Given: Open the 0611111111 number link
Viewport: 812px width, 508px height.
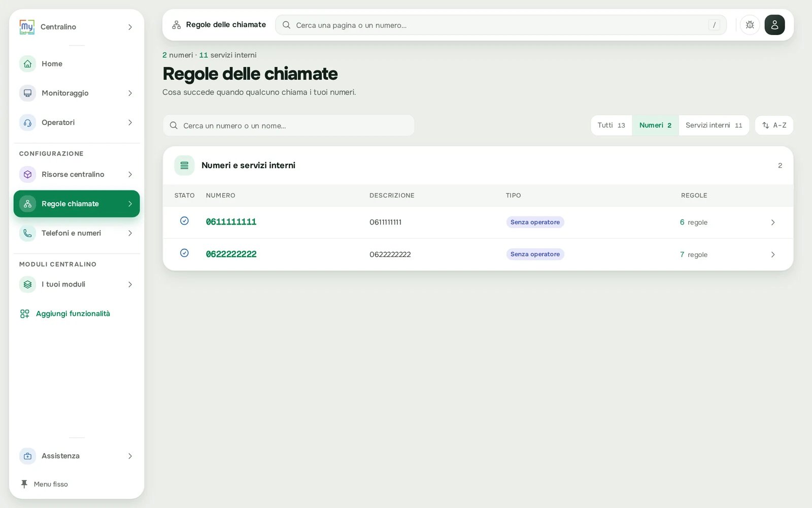Looking at the screenshot, I should pyautogui.click(x=231, y=222).
